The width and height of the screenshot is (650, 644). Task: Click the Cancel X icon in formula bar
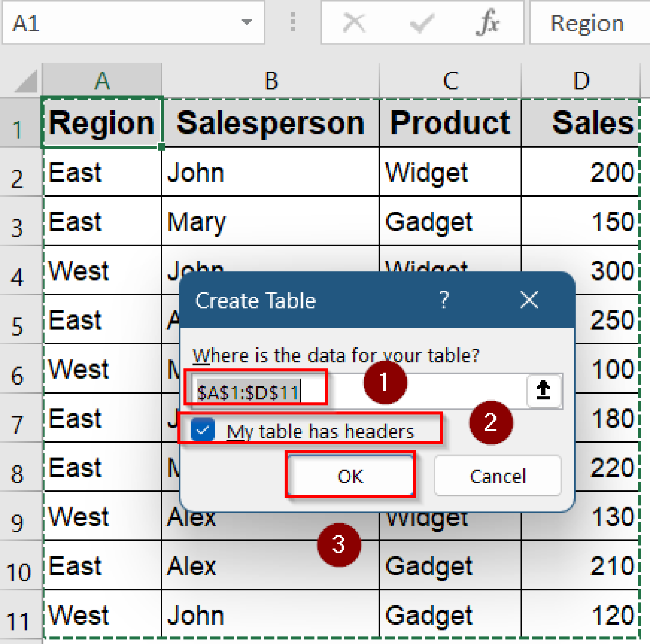pyautogui.click(x=354, y=23)
